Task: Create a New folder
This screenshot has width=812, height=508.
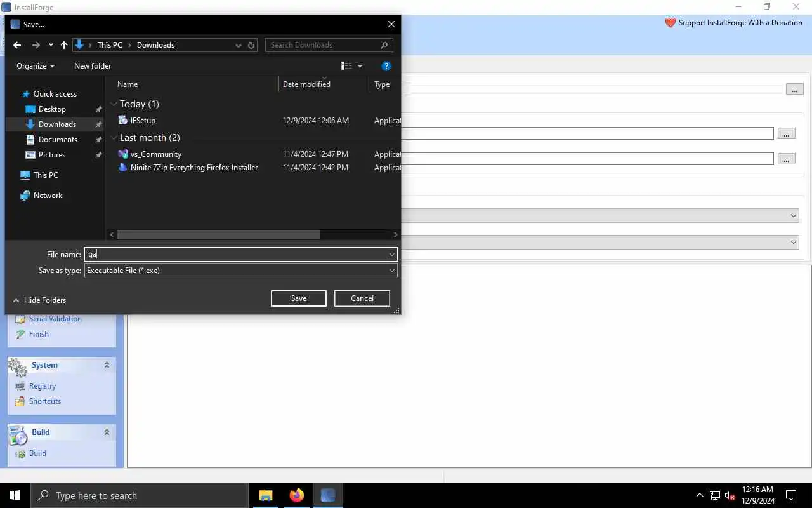Action: pos(93,66)
